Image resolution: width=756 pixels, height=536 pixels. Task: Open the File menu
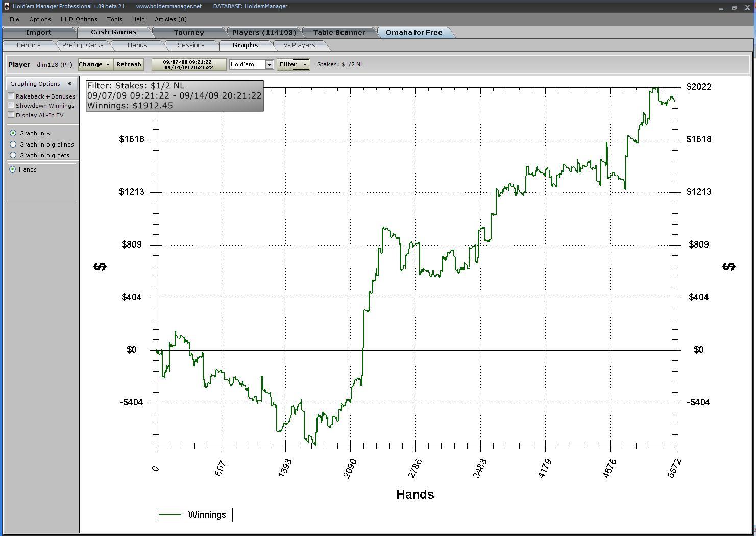[x=14, y=19]
